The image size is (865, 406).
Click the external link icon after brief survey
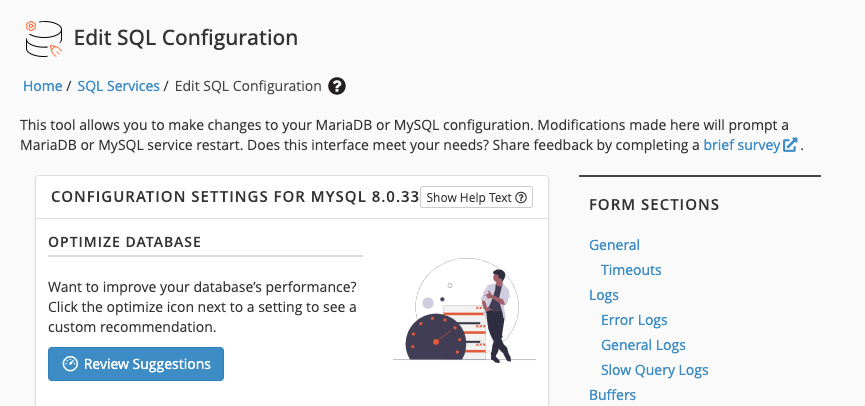click(x=790, y=145)
